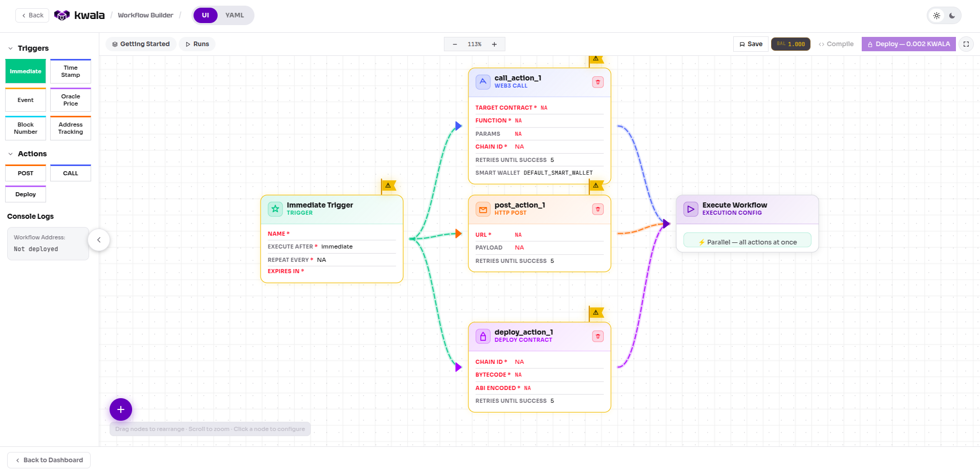Add a POST action
The width and height of the screenshot is (980, 473).
coord(26,173)
